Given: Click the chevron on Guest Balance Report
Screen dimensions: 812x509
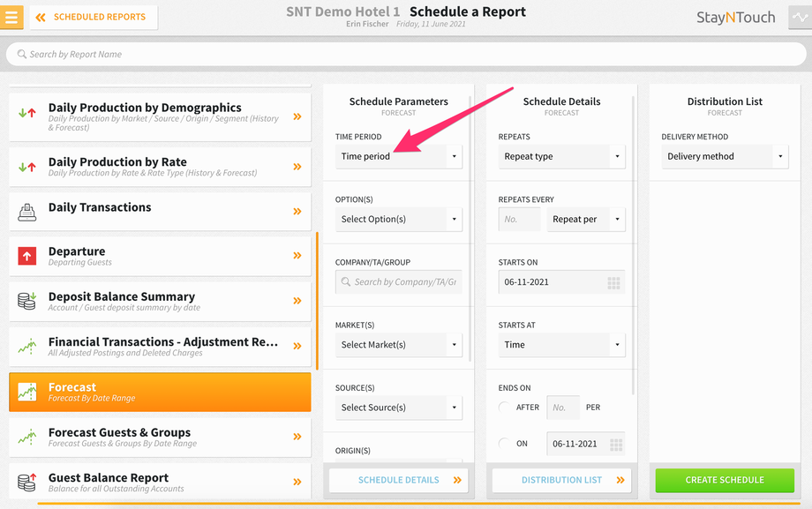Looking at the screenshot, I should (297, 482).
